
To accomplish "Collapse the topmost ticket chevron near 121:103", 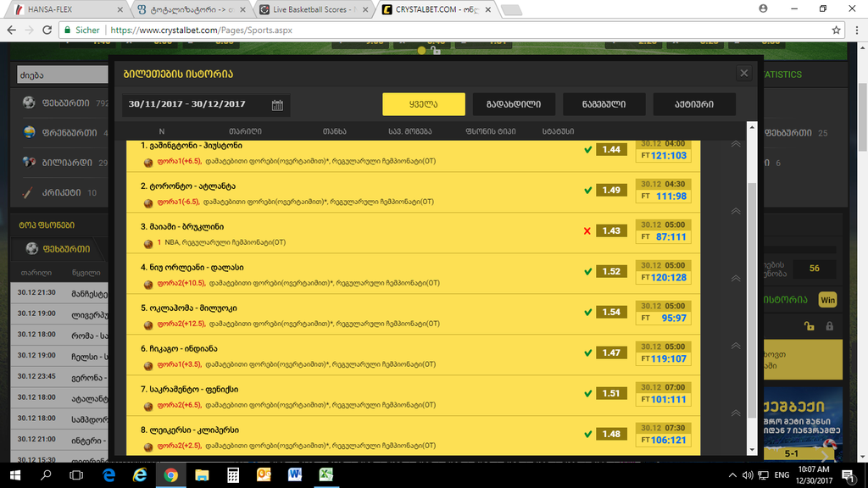I will click(x=736, y=144).
